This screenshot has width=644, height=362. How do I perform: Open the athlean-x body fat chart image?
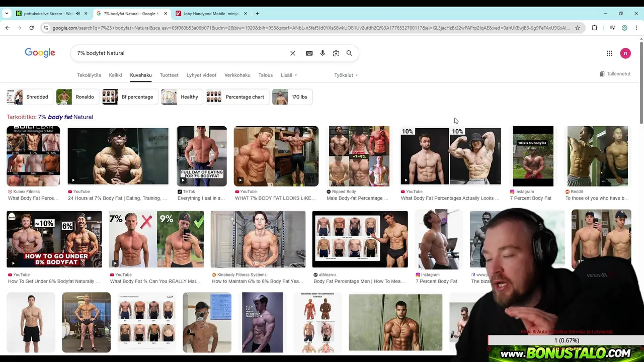click(360, 239)
